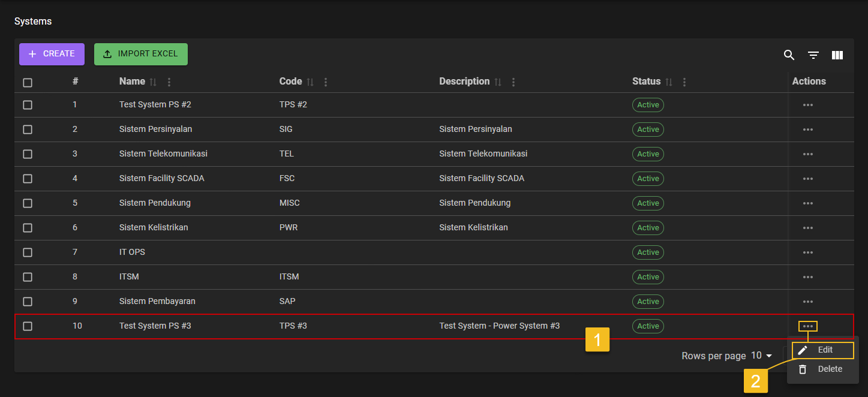Open the column visibility icon
Viewport: 868px width, 397px height.
pos(837,55)
